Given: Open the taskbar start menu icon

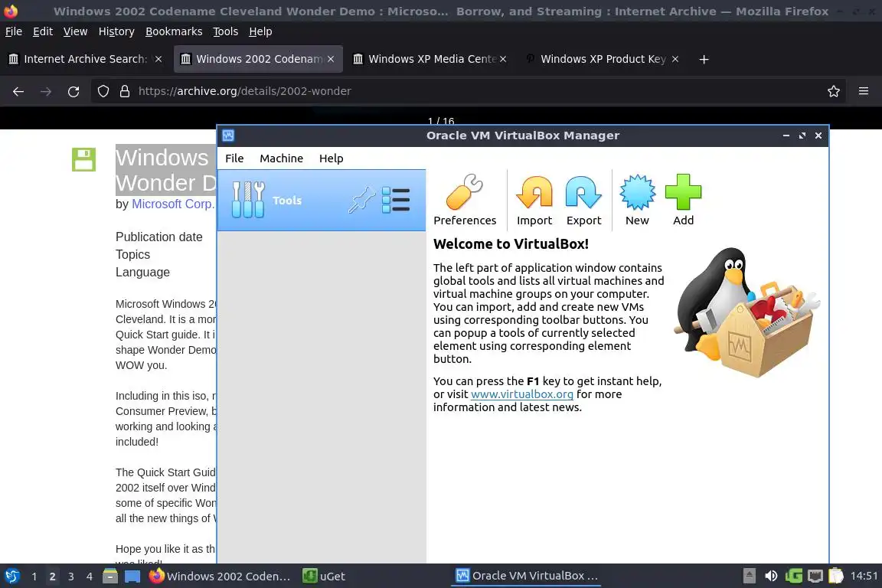Looking at the screenshot, I should (11, 577).
